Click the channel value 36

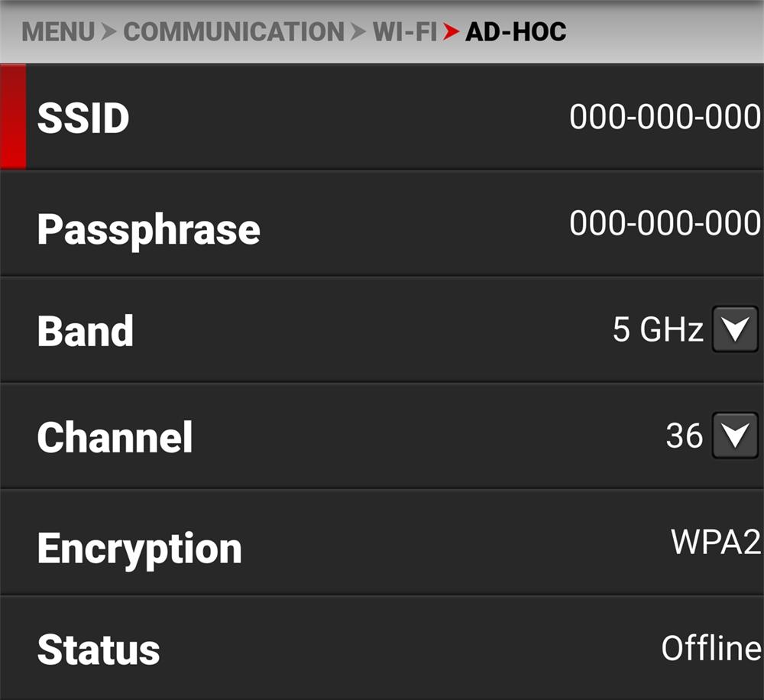click(x=684, y=436)
